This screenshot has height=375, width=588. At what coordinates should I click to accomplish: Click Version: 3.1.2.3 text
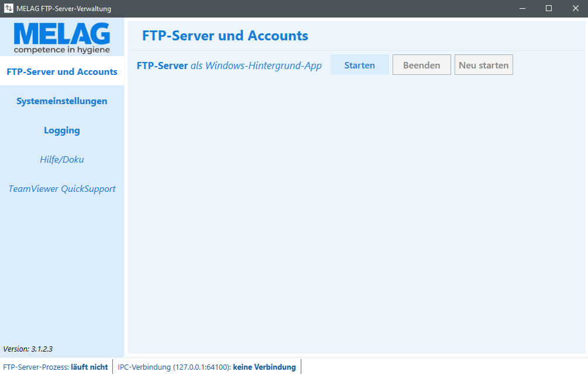pos(27,349)
